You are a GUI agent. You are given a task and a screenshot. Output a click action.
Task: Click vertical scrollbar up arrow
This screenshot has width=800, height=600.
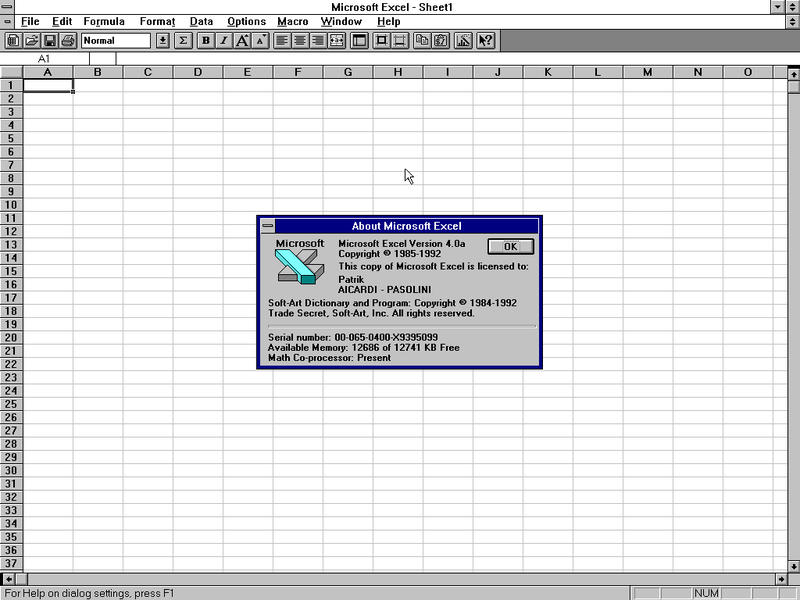pyautogui.click(x=793, y=74)
